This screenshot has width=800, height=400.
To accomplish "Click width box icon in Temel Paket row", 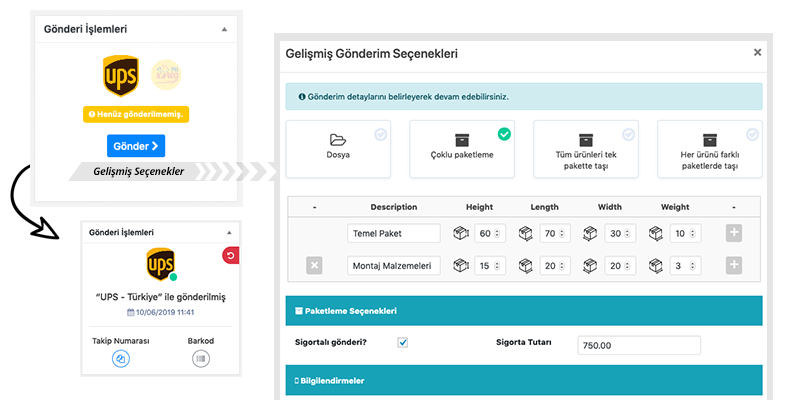I will tap(590, 233).
